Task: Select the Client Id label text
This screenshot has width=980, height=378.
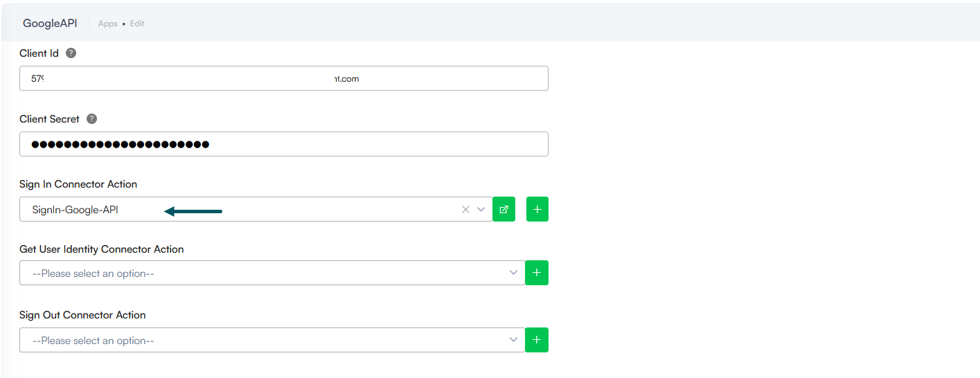Action: tap(39, 53)
